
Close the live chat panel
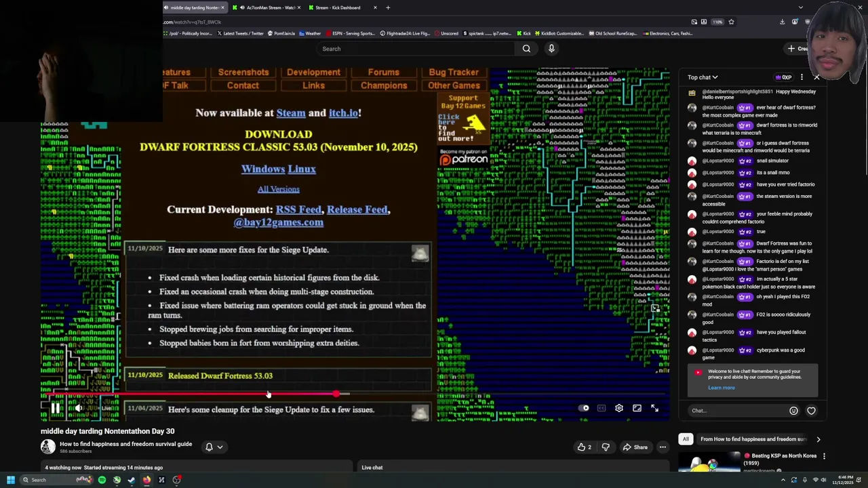(816, 77)
